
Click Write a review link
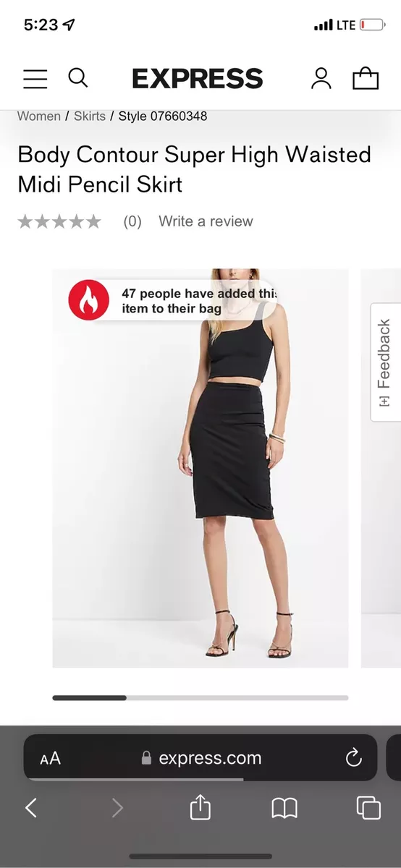pyautogui.click(x=206, y=221)
